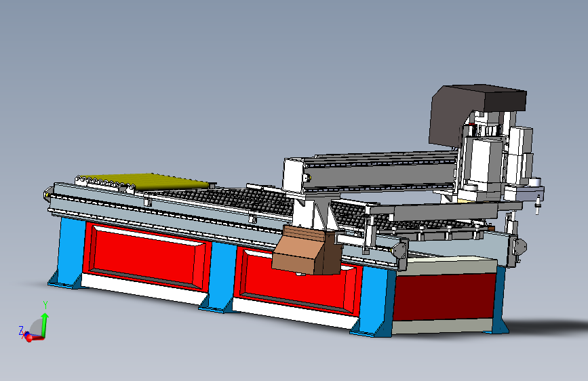Select the leftmost blue support leg
This screenshot has height=381, width=588.
pyautogui.click(x=68, y=253)
